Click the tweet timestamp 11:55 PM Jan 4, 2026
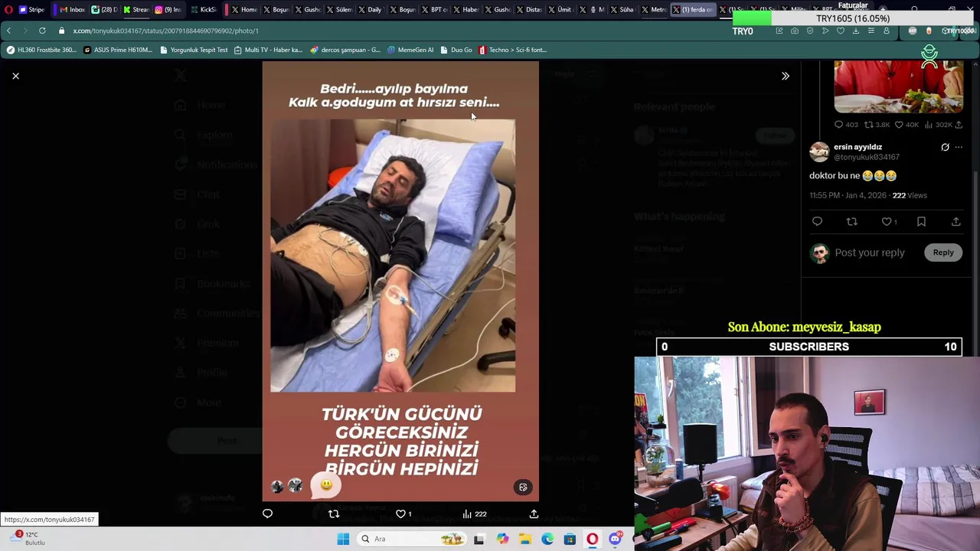The image size is (980, 551). [x=848, y=195]
